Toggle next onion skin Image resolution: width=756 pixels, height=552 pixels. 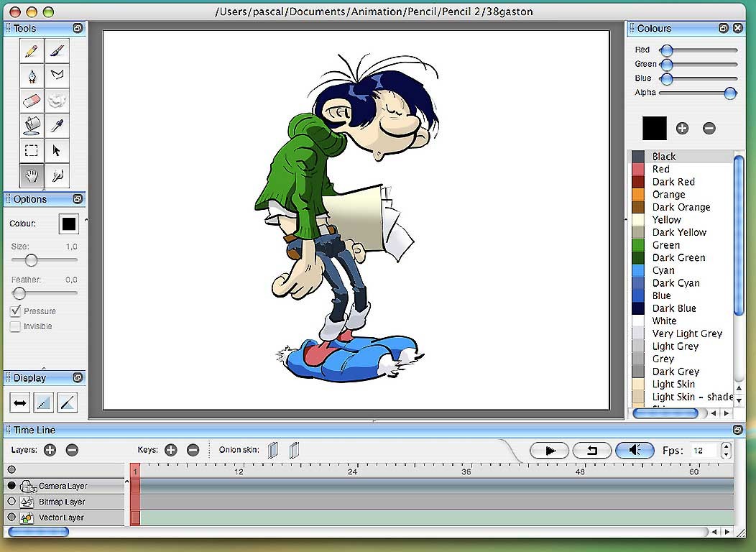pos(294,450)
